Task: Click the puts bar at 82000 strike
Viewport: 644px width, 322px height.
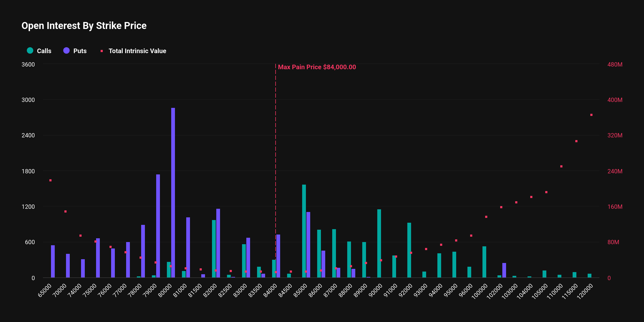Action: point(218,243)
